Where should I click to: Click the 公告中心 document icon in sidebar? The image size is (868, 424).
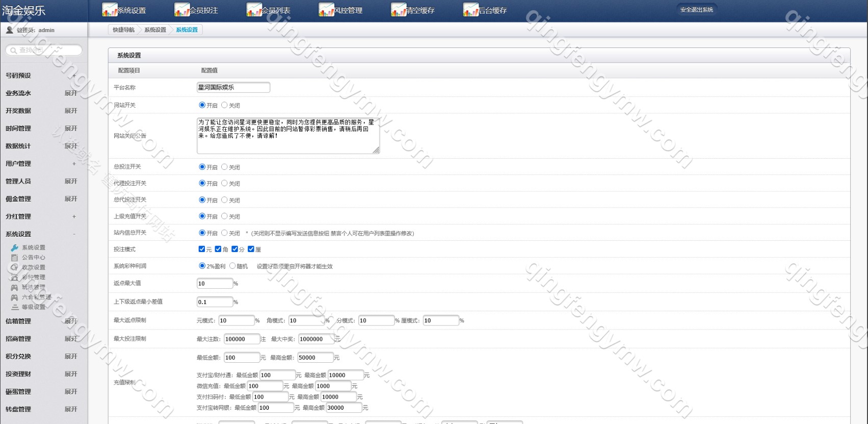coord(14,258)
